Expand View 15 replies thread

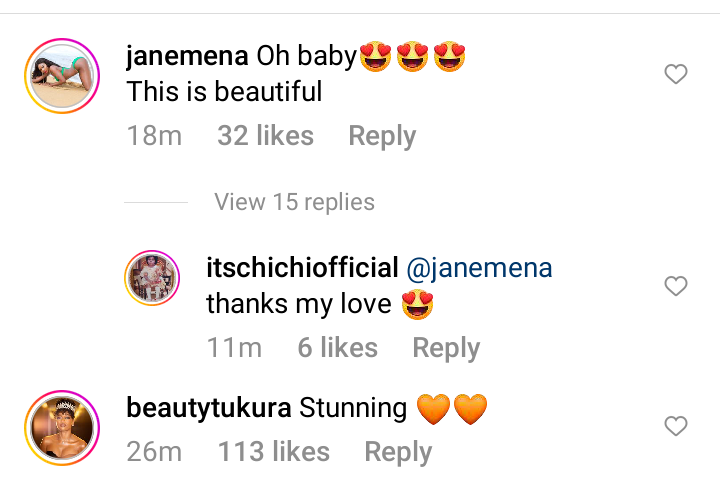(x=294, y=202)
